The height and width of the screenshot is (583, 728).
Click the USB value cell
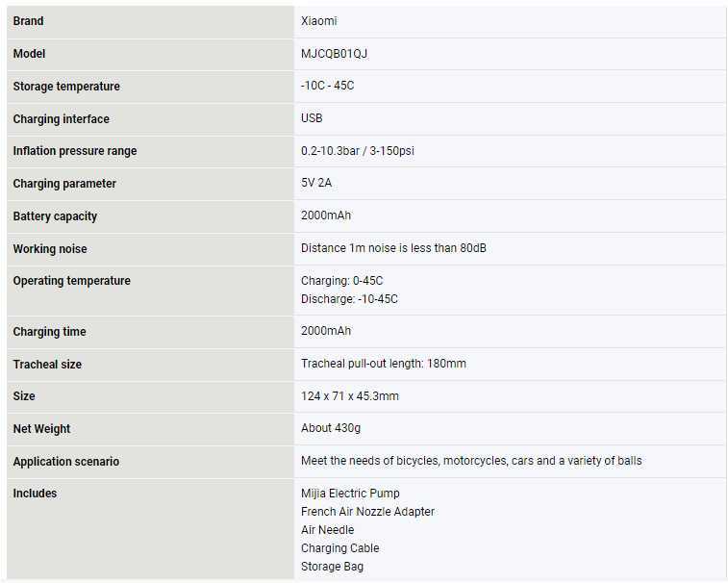tap(312, 118)
